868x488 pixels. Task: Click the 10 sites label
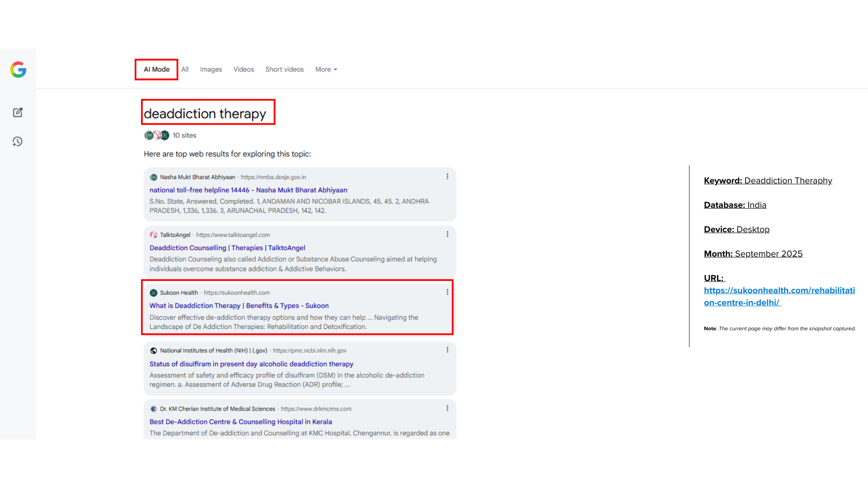pos(184,136)
